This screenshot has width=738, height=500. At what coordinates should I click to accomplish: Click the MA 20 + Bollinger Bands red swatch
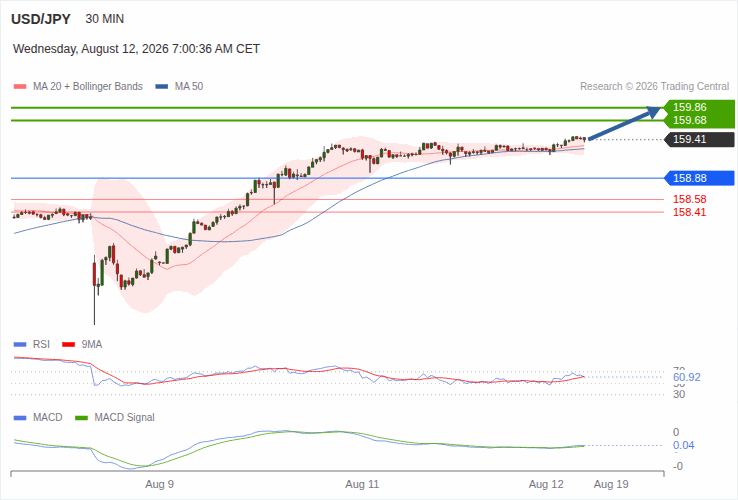coord(20,87)
